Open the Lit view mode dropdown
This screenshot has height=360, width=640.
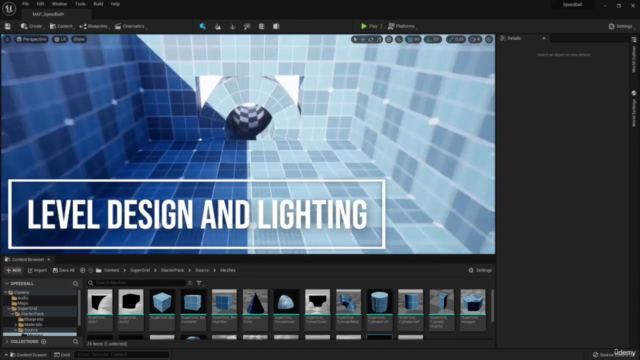60,39
